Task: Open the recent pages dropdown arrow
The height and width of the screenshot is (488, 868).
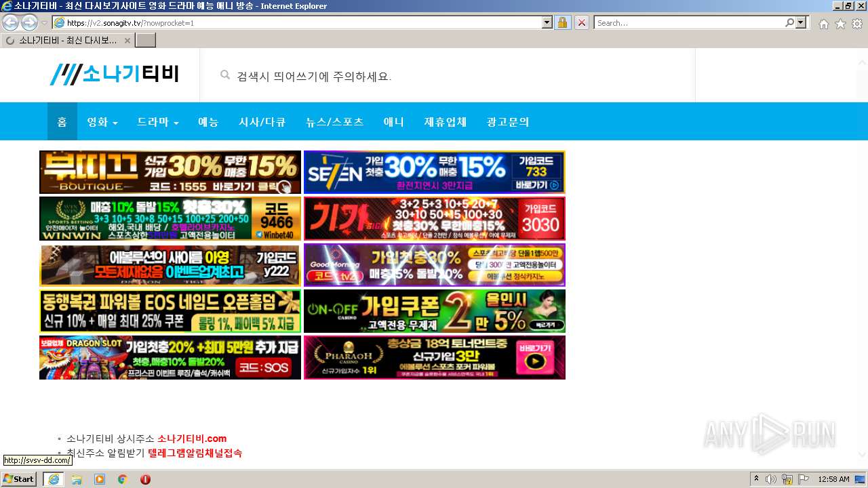Action: (44, 23)
